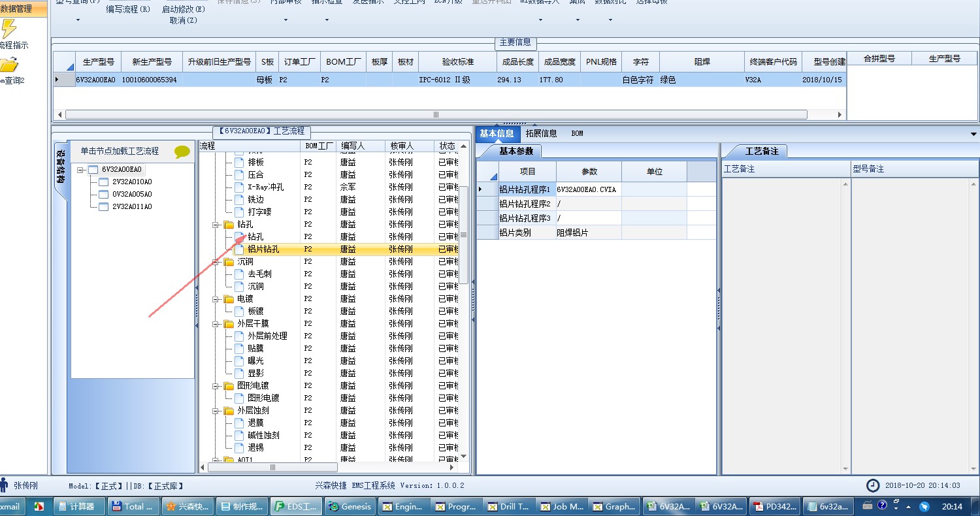Collapse the 沉铜 tree group

[x=215, y=261]
